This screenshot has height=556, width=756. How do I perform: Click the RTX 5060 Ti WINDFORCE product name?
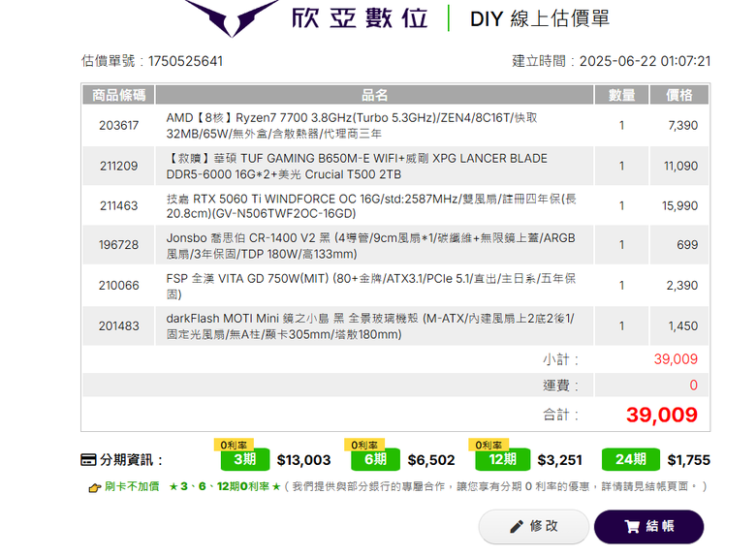click(x=371, y=205)
